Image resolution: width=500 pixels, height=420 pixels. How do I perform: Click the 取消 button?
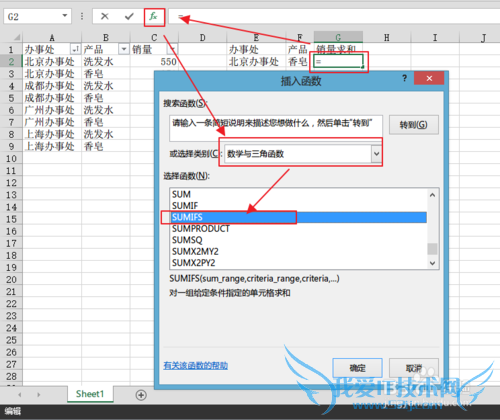(x=414, y=368)
